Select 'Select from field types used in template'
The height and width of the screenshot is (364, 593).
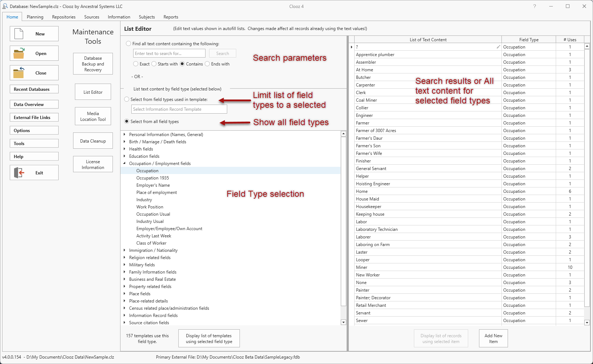tap(127, 99)
